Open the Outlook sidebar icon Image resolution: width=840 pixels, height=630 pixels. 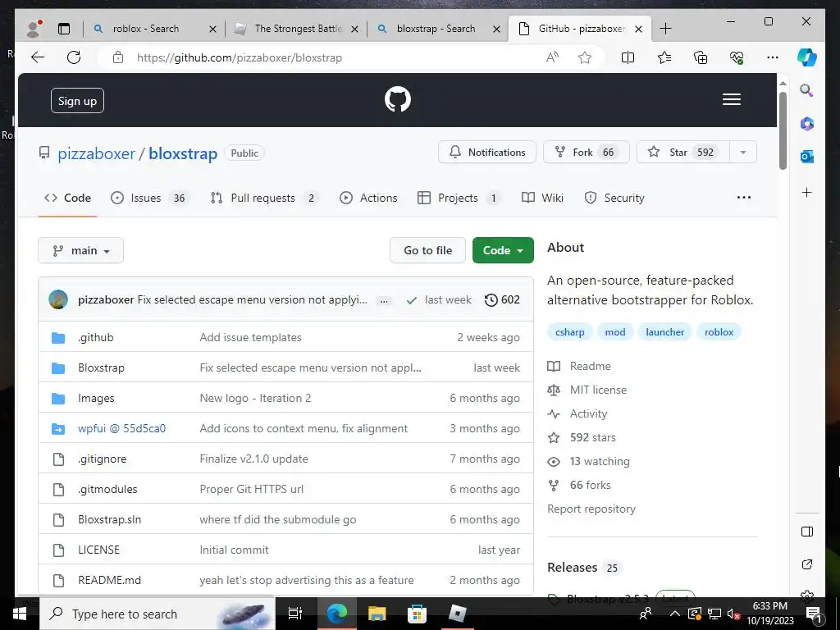click(x=807, y=157)
